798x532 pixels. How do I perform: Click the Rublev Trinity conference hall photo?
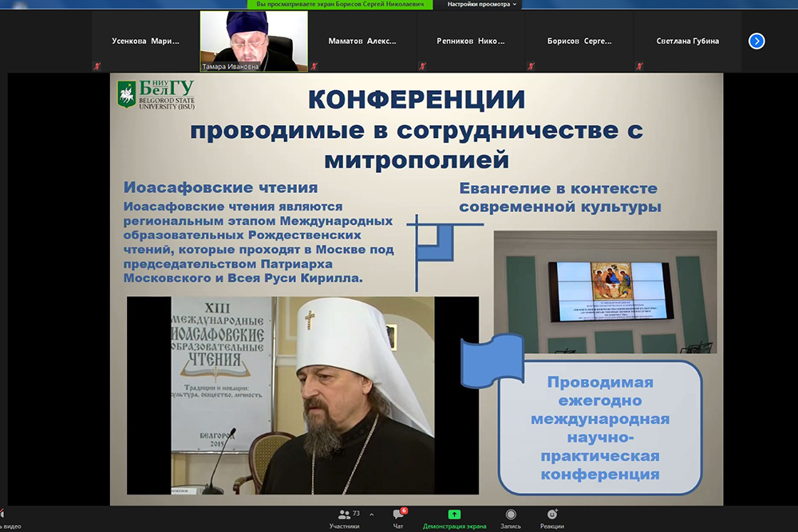tap(605, 292)
